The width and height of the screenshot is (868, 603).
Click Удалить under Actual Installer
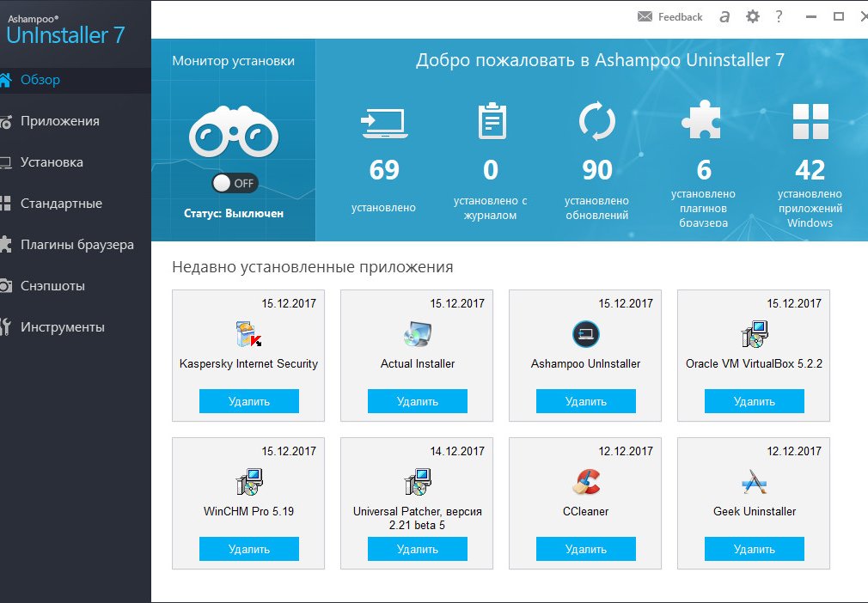click(x=418, y=401)
